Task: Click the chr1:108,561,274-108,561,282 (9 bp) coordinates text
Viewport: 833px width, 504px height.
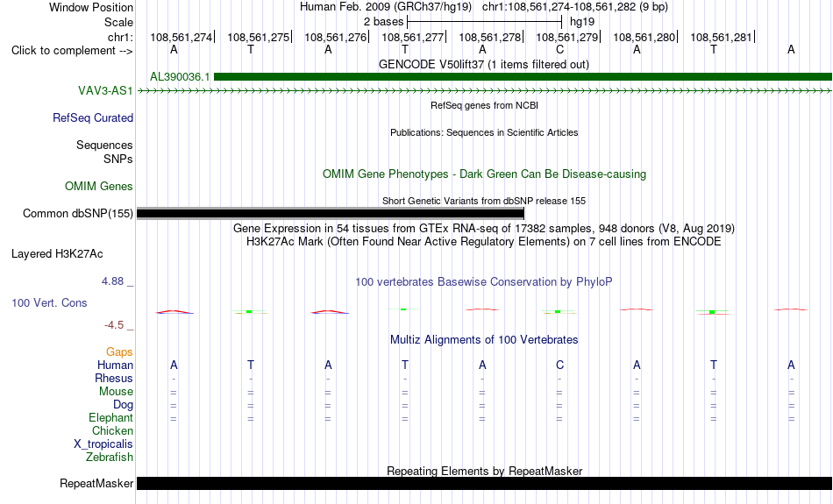Action: [x=575, y=7]
